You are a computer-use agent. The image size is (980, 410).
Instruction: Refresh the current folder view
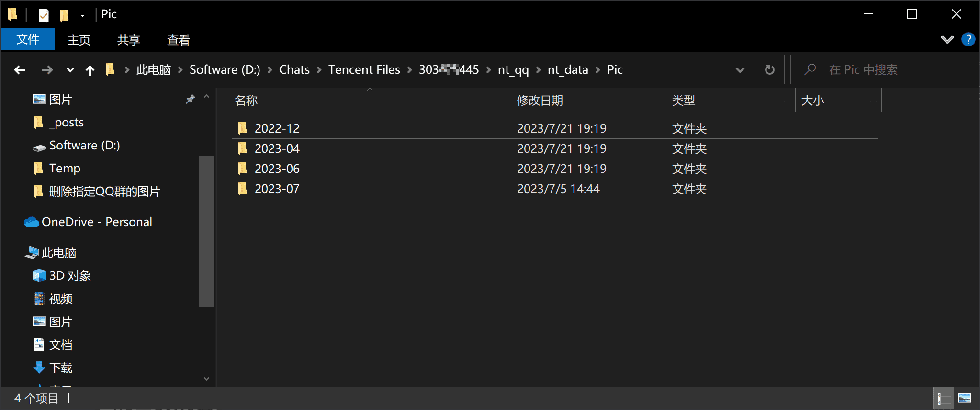[769, 70]
